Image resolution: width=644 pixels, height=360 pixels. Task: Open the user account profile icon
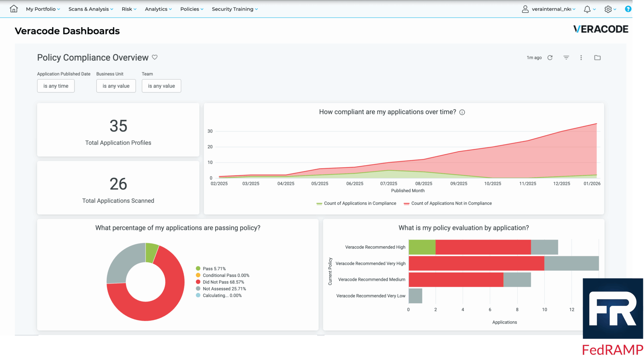(525, 9)
